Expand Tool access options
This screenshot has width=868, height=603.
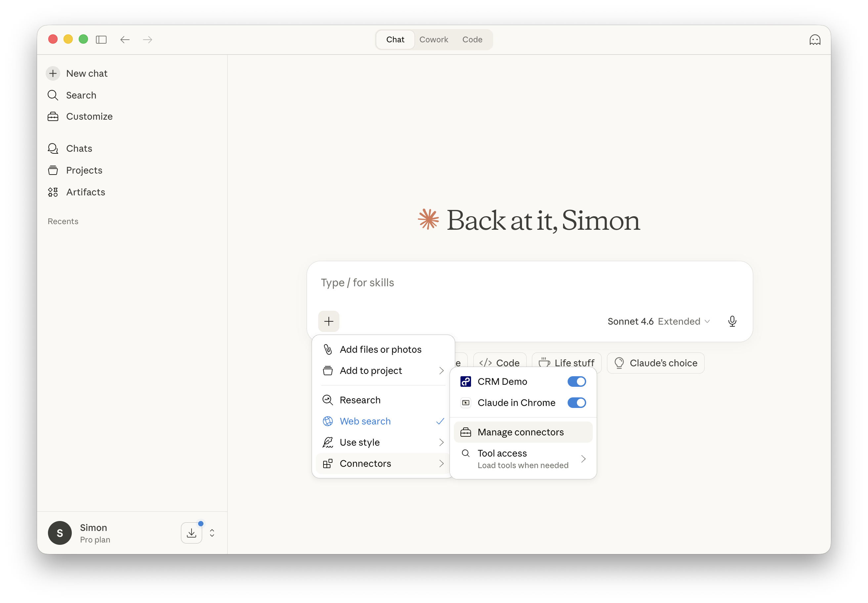click(523, 459)
